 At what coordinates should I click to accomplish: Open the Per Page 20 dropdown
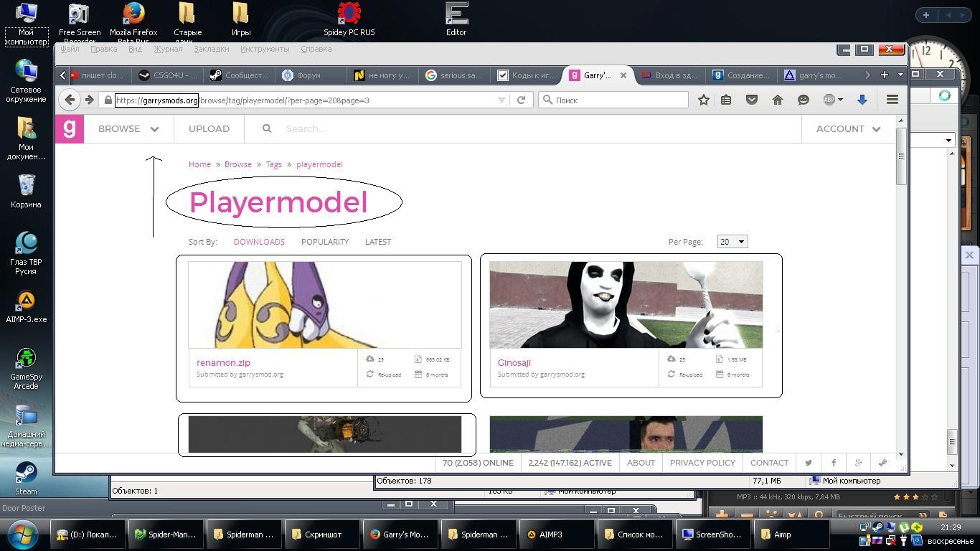[x=732, y=242]
